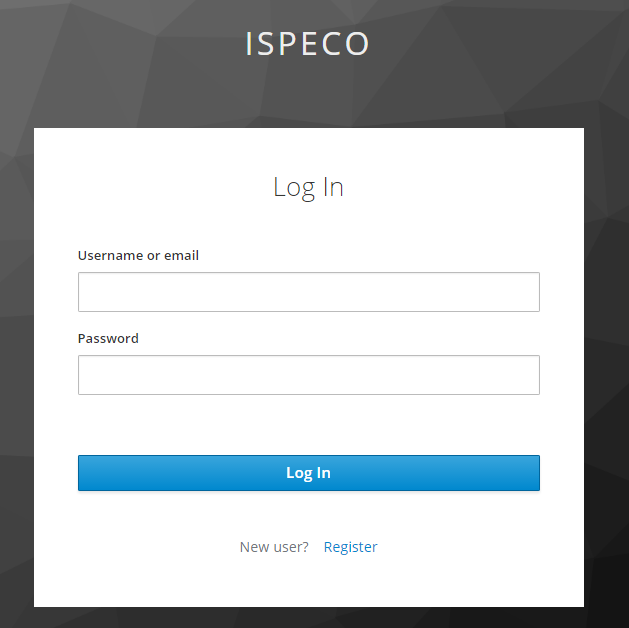Click the New user? text

274,547
